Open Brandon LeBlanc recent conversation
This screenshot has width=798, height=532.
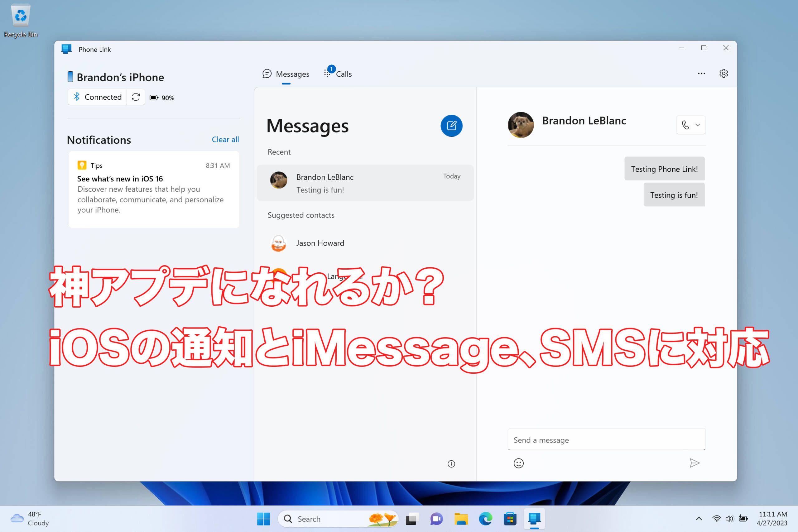(x=365, y=183)
